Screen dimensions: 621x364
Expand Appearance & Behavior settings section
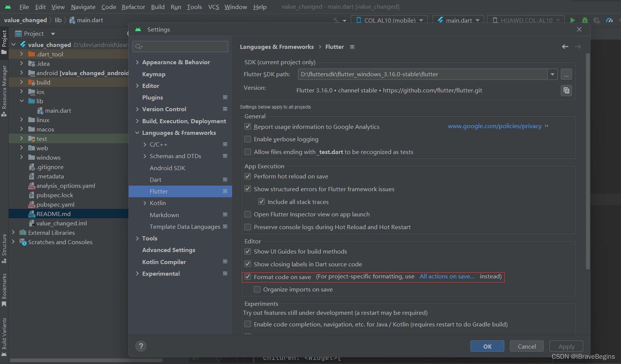137,62
